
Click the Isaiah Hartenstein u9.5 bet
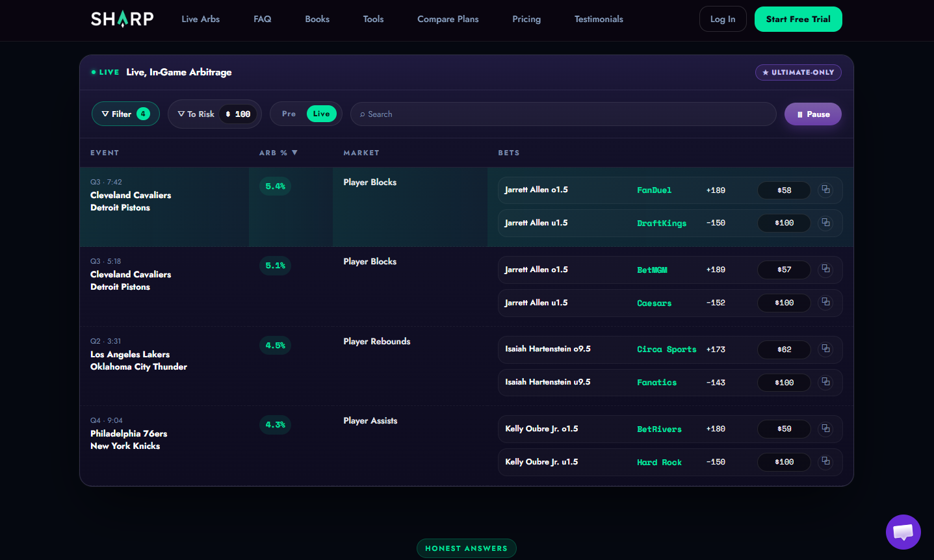[548, 382]
